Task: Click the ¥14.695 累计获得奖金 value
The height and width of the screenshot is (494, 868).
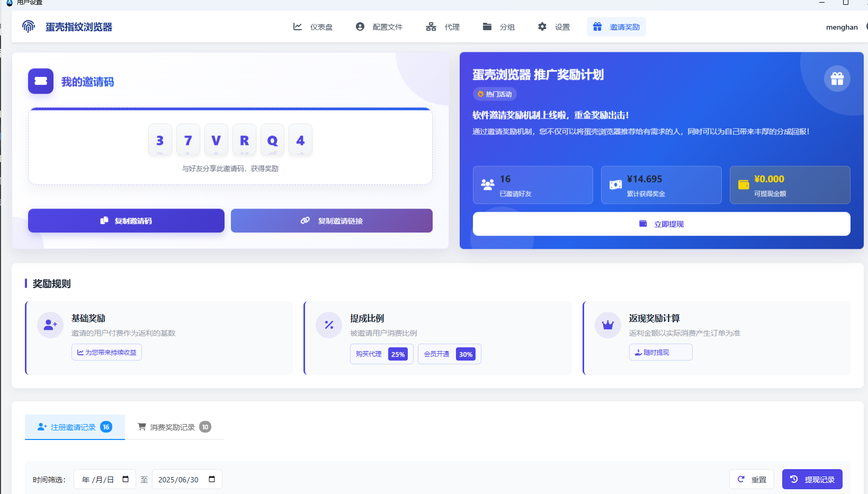Action: click(x=645, y=179)
